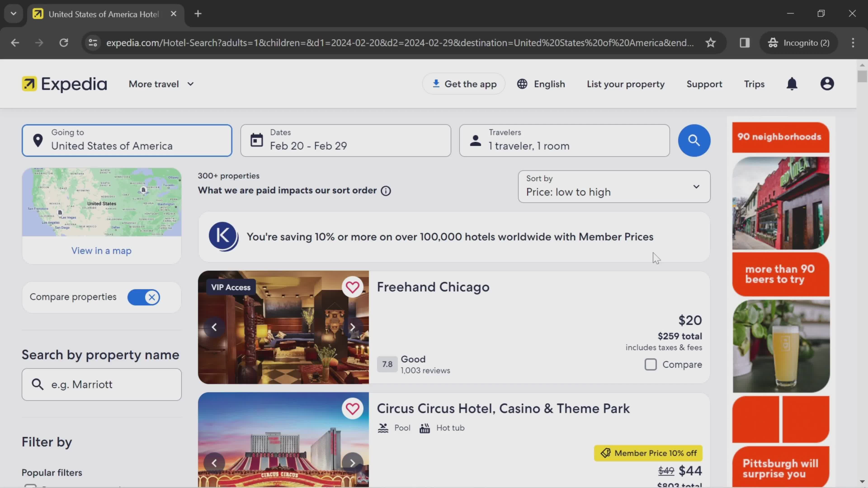The image size is (868, 488).
Task: Click View in a map link
Action: 101,251
